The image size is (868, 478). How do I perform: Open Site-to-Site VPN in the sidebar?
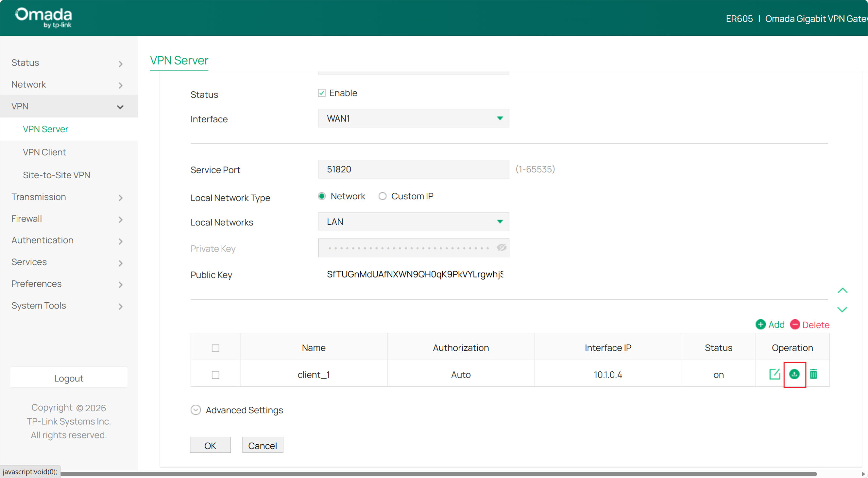(57, 175)
